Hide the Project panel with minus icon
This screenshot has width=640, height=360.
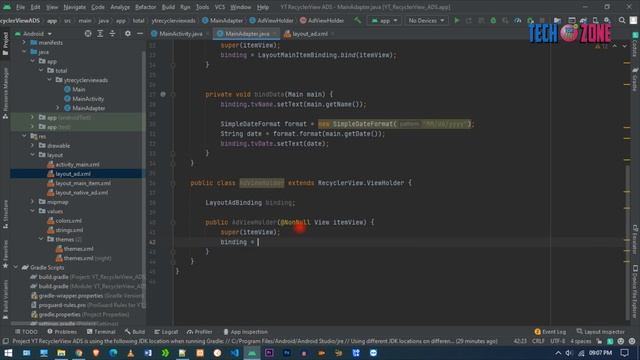click(140, 33)
